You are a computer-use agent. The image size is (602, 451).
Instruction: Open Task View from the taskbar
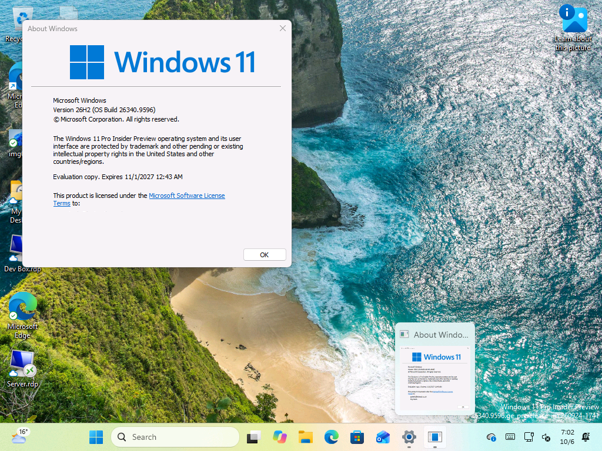coord(253,437)
